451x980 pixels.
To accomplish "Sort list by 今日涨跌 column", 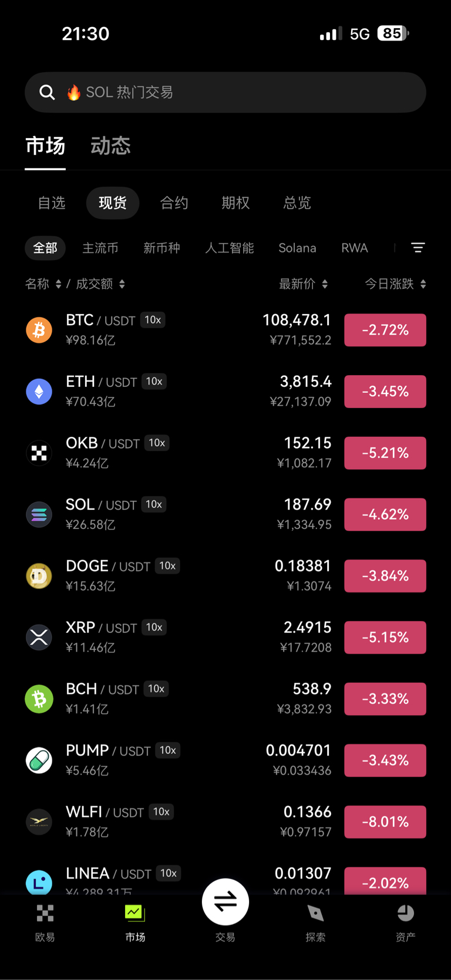I will [395, 284].
